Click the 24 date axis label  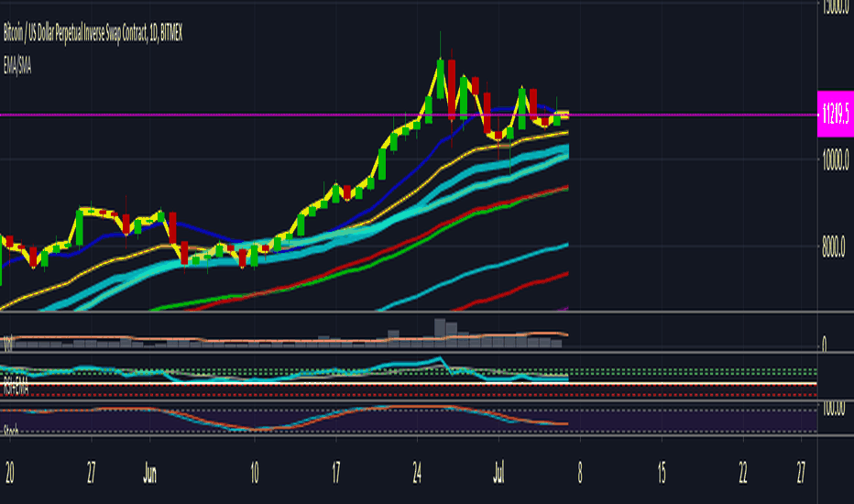tap(417, 474)
